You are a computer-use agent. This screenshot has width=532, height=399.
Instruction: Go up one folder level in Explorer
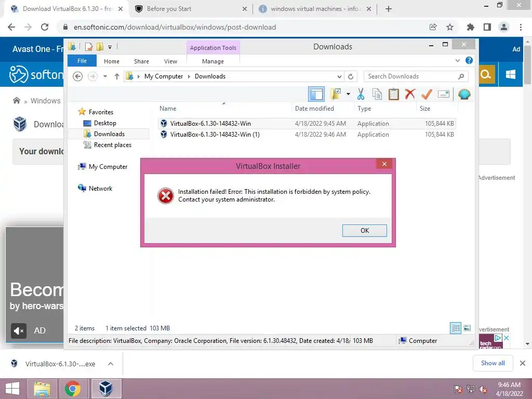(117, 76)
